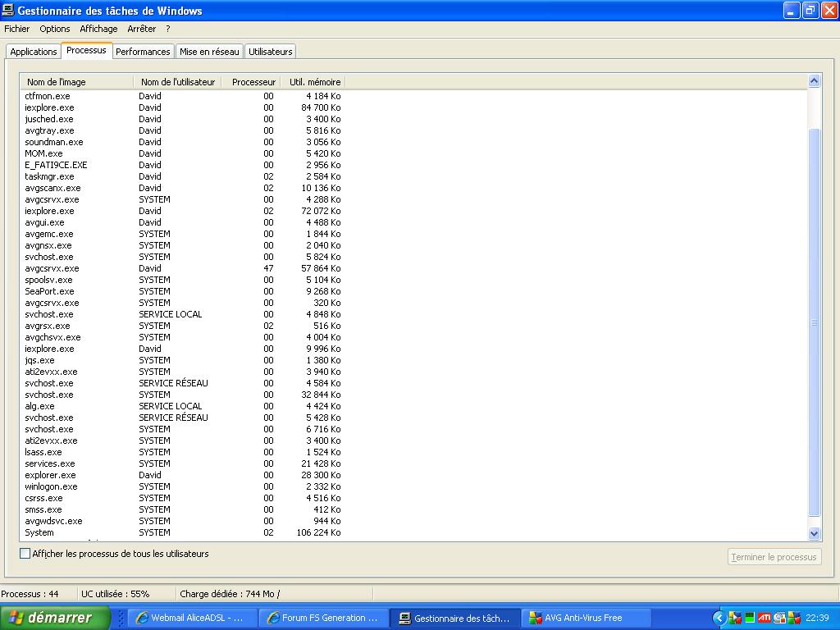Click the AVG scan-in-progress tray icon
The height and width of the screenshot is (630, 840).
(735, 618)
